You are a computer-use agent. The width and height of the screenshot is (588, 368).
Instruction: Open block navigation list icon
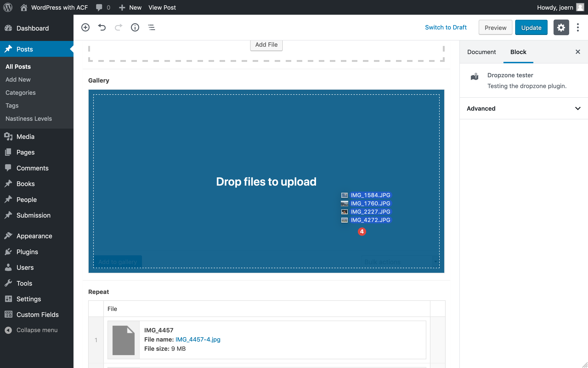pos(152,27)
